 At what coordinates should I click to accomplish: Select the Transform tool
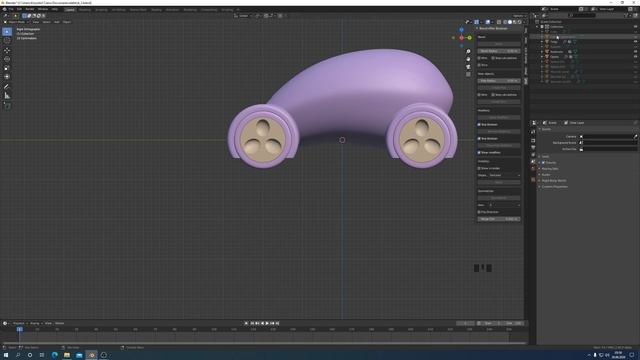coord(7,76)
